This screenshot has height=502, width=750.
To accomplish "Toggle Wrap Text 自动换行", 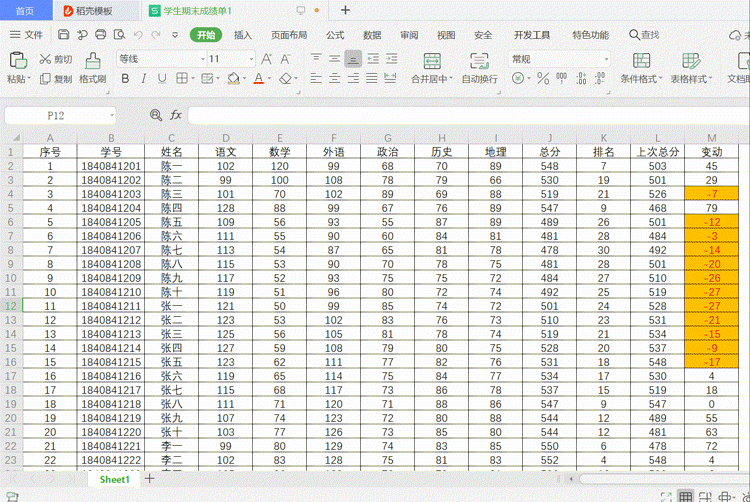I will click(479, 68).
